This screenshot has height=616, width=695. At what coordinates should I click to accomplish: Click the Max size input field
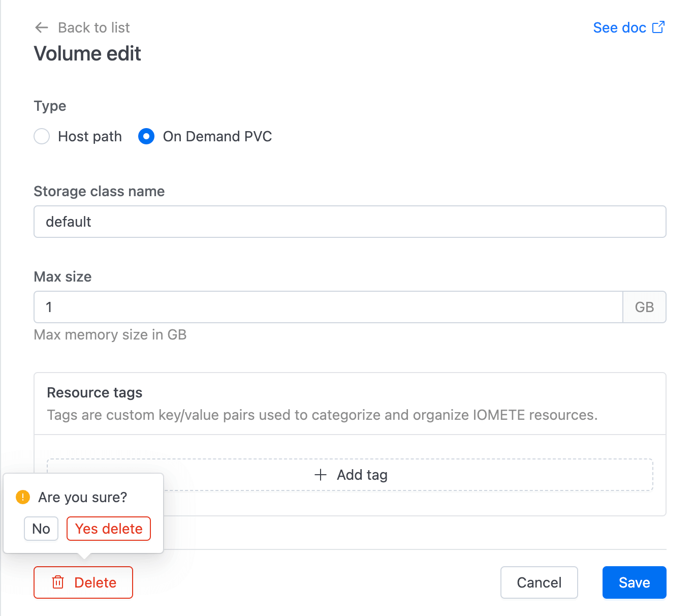(328, 307)
